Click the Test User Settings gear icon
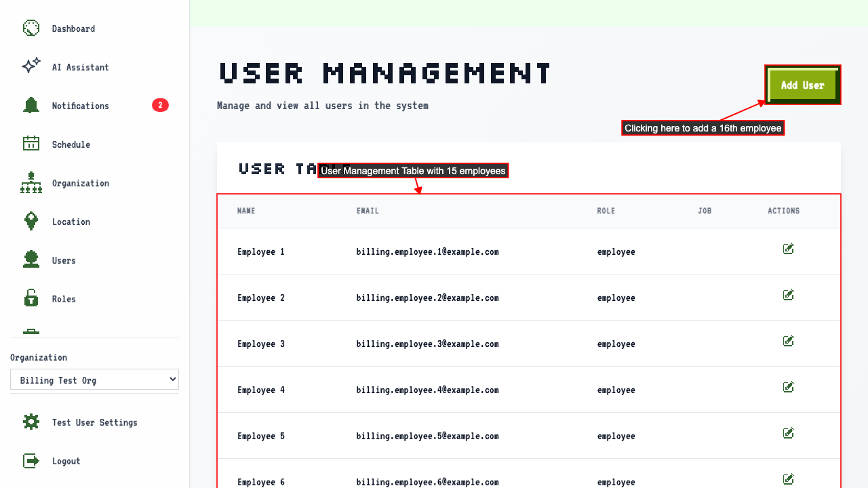The height and width of the screenshot is (488, 868). point(31,422)
